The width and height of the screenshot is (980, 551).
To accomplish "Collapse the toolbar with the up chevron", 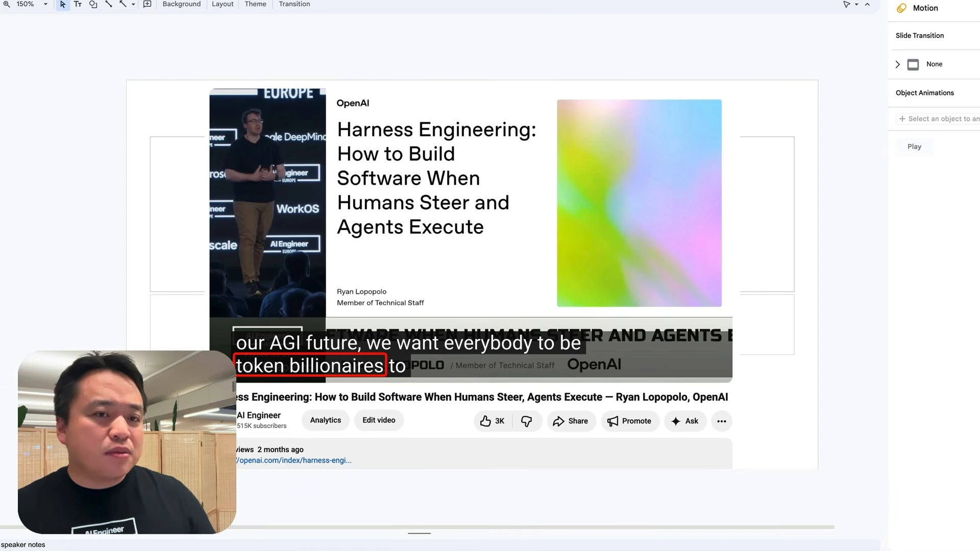I will click(867, 4).
